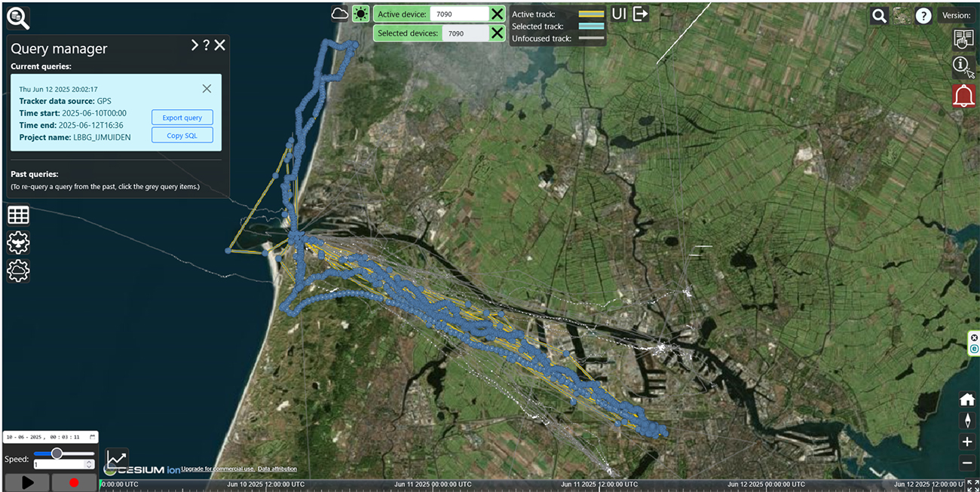Open the chart graph icon
The image size is (980, 492).
click(x=117, y=459)
